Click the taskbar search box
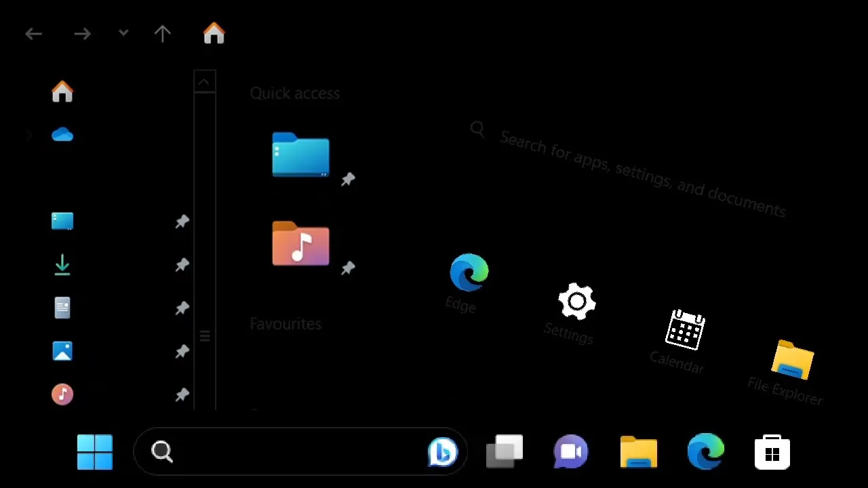868x488 pixels. tap(300, 451)
